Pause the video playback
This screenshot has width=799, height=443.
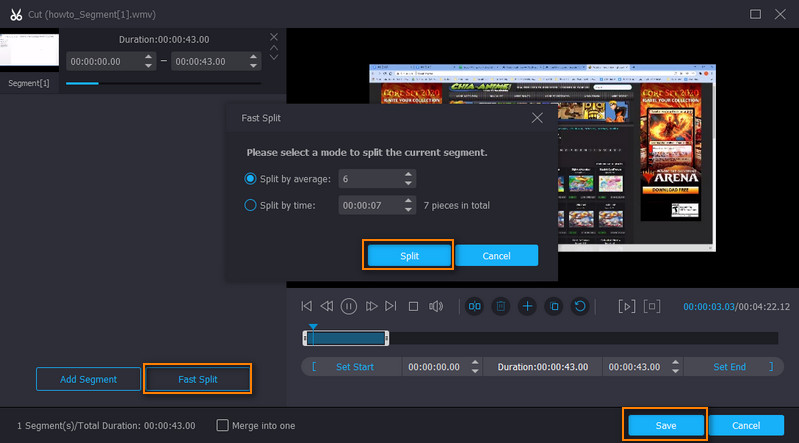pyautogui.click(x=349, y=306)
